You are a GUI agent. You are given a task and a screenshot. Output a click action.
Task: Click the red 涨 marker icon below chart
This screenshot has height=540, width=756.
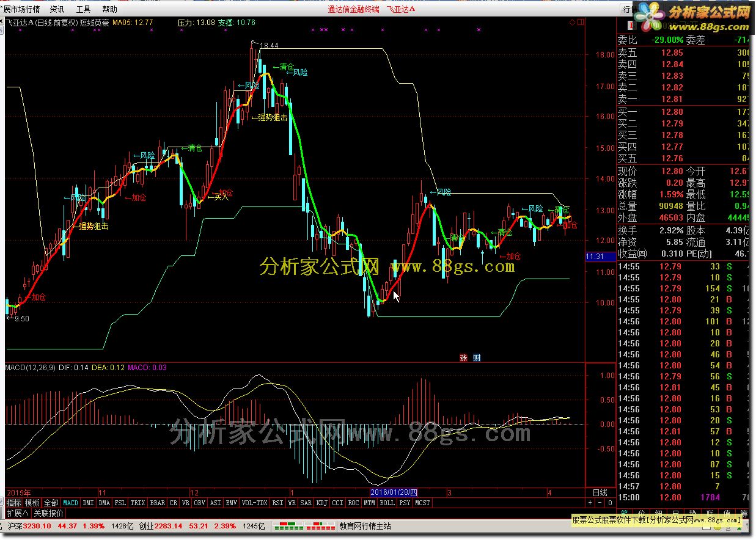pyautogui.click(x=463, y=358)
